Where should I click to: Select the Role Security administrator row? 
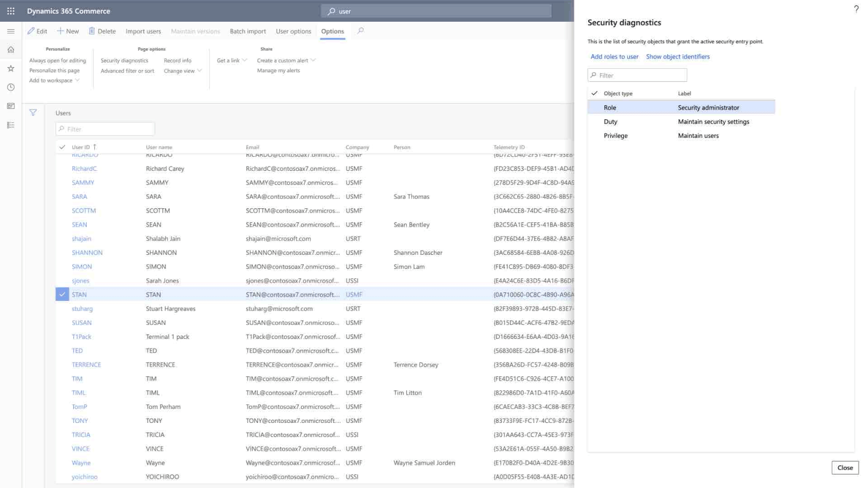681,107
